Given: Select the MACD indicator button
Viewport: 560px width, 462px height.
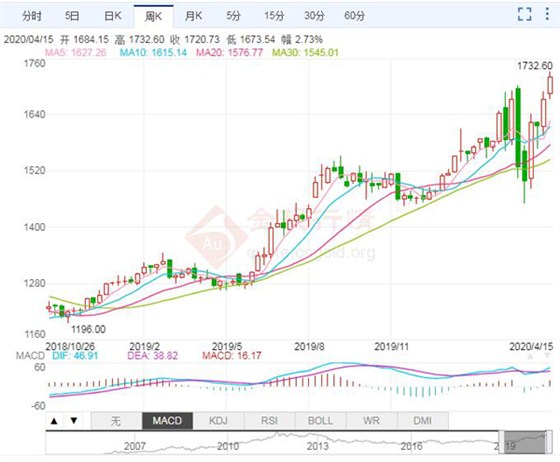Looking at the screenshot, I should (x=167, y=421).
